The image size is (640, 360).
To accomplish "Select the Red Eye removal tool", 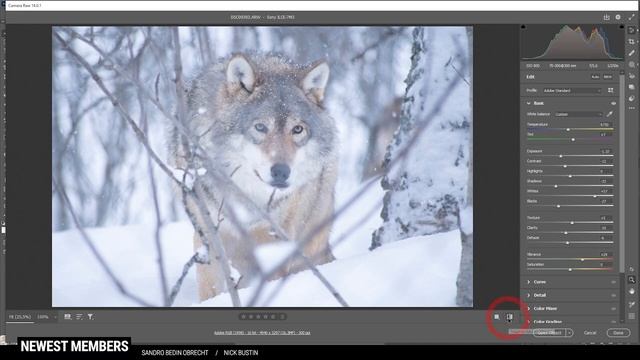I will click(x=632, y=76).
